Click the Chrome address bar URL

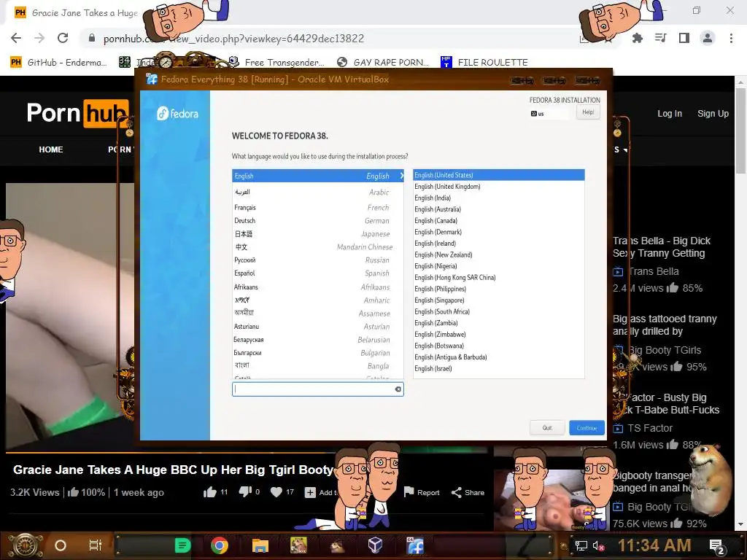[233, 39]
